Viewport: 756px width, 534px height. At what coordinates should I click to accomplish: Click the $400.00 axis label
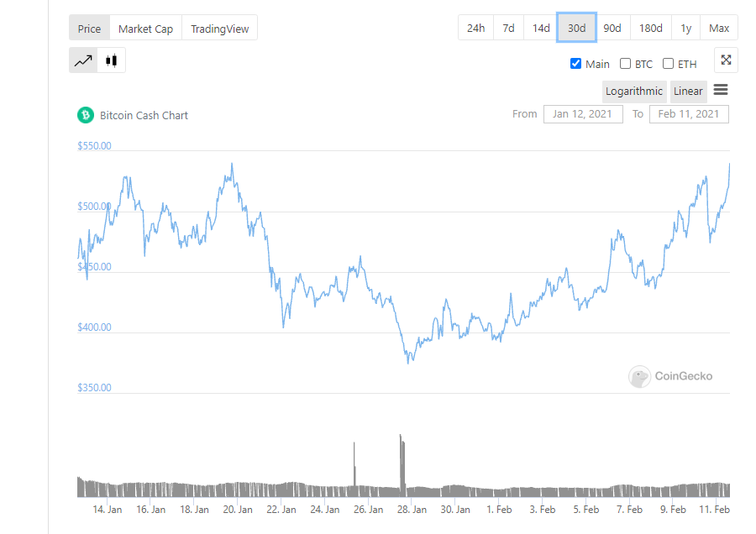pyautogui.click(x=94, y=327)
